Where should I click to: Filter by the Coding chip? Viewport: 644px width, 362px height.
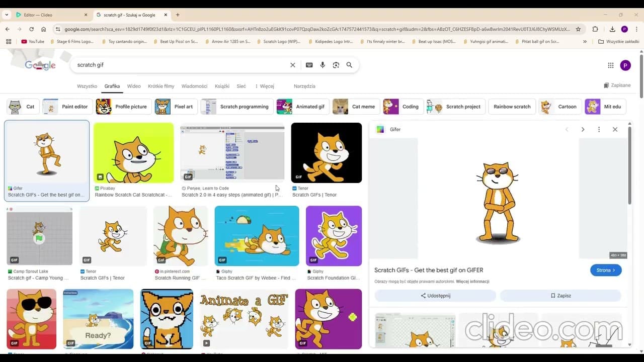point(403,107)
